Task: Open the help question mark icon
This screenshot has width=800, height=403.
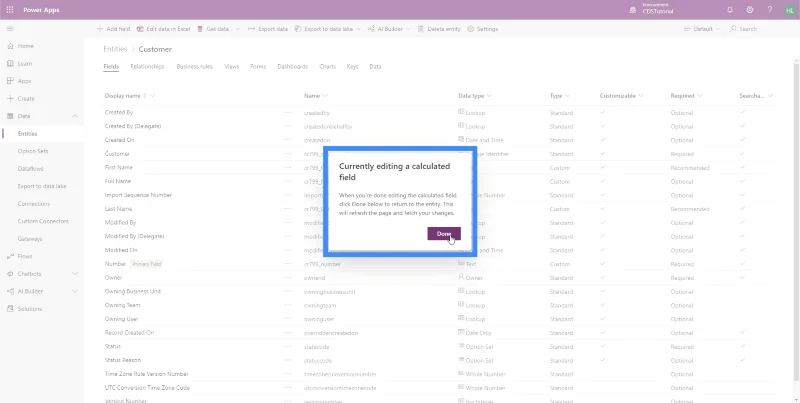Action: [770, 10]
